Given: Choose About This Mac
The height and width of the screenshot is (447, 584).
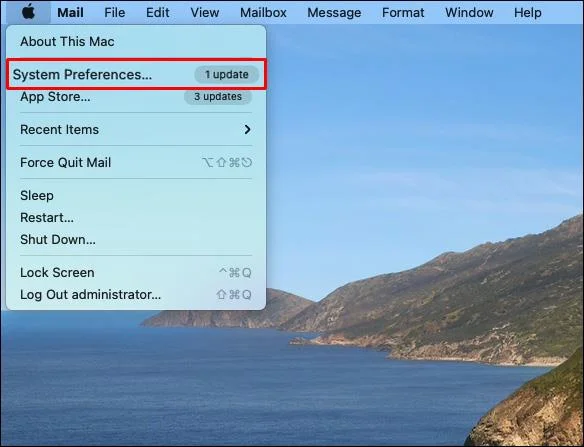Looking at the screenshot, I should click(136, 41).
